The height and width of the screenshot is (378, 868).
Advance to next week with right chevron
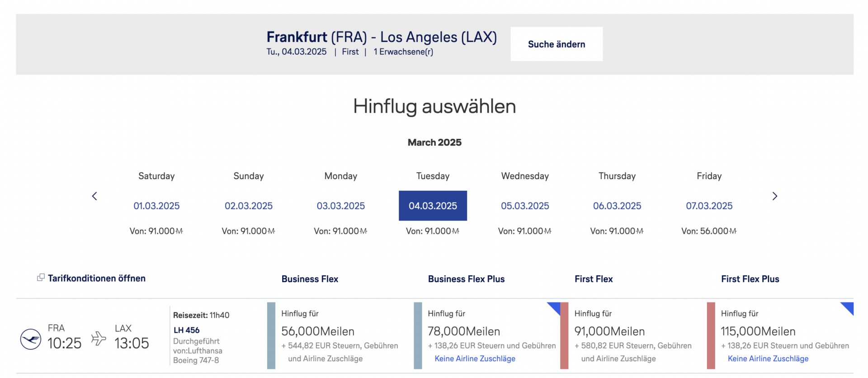point(774,196)
